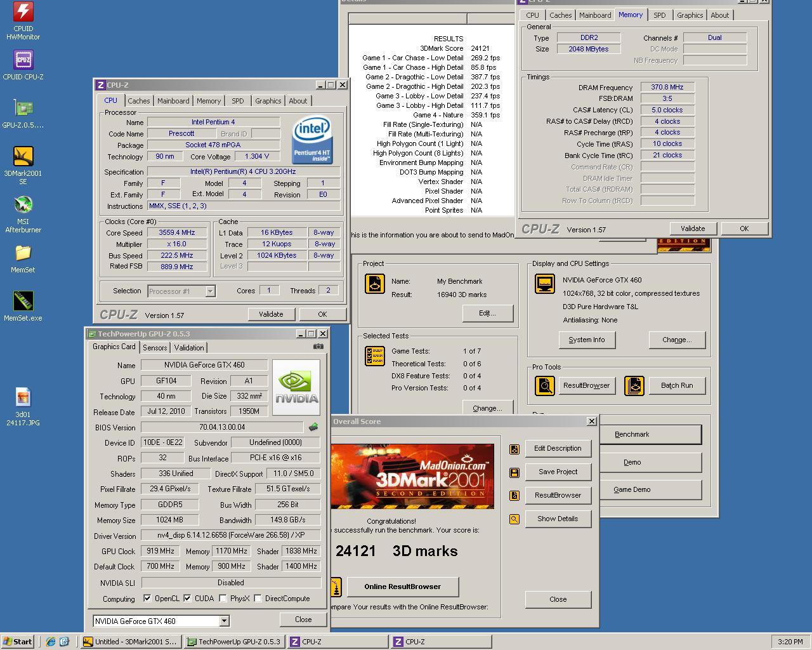
Task: Click the Online ResultBrowser button
Action: click(x=402, y=587)
